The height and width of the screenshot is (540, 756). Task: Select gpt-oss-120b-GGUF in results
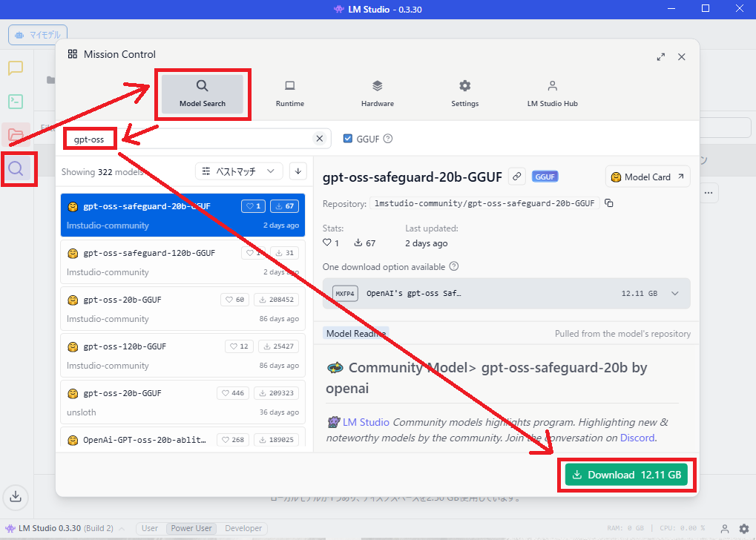pos(183,355)
